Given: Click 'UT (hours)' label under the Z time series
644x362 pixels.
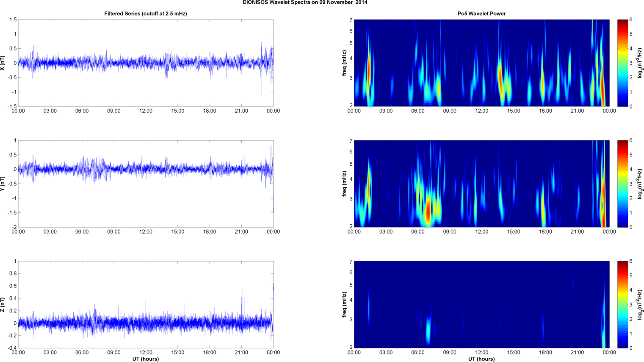Looking at the screenshot, I should (146, 359).
